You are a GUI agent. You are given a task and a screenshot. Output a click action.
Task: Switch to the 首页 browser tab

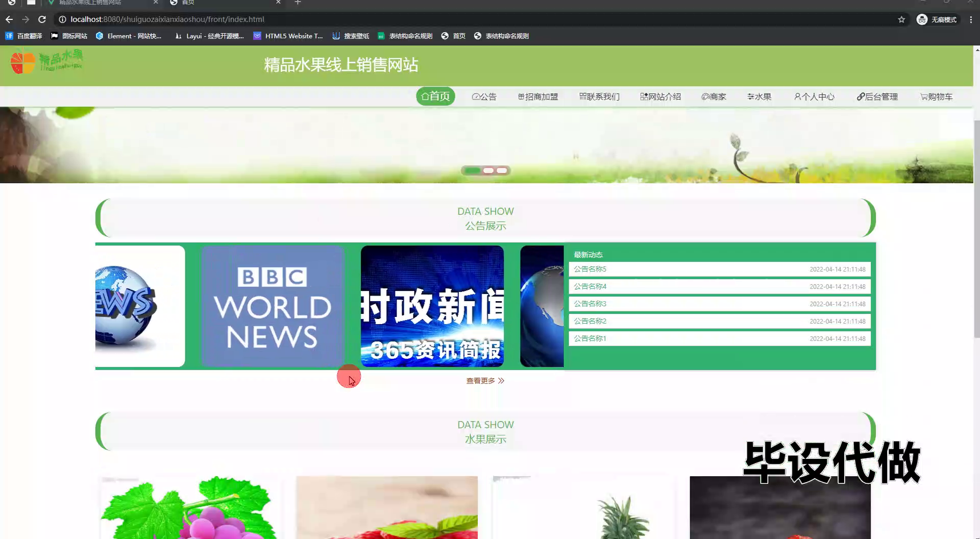coord(225,3)
